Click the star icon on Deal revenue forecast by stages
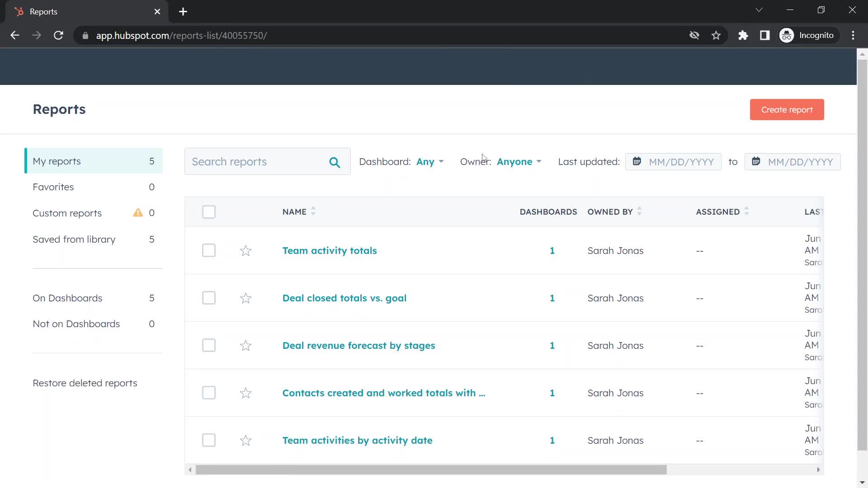The image size is (868, 488). (245, 345)
